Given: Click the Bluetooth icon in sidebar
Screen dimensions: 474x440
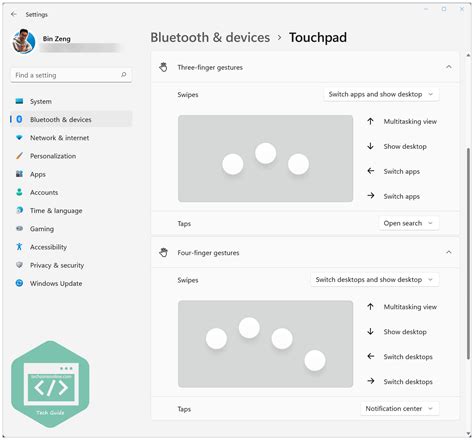Looking at the screenshot, I should coord(19,119).
